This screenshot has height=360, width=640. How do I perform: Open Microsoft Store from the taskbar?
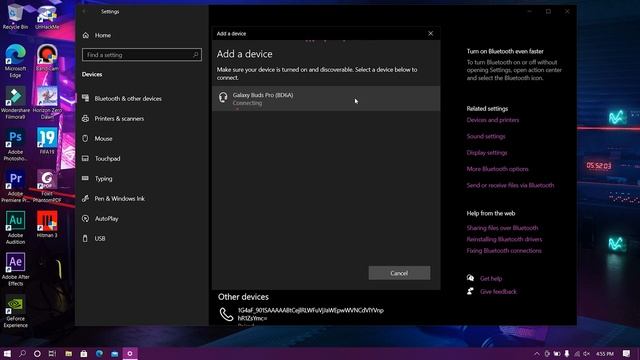click(84, 353)
